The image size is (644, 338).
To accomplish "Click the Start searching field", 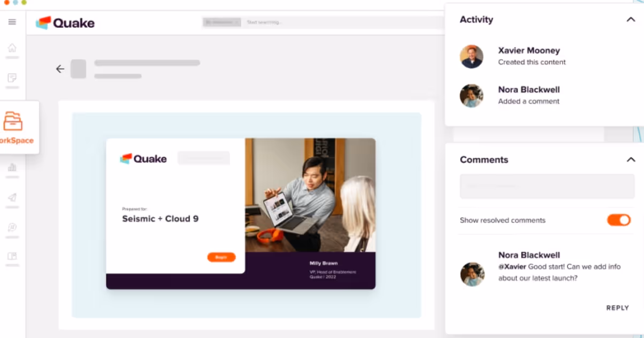I will [x=342, y=22].
